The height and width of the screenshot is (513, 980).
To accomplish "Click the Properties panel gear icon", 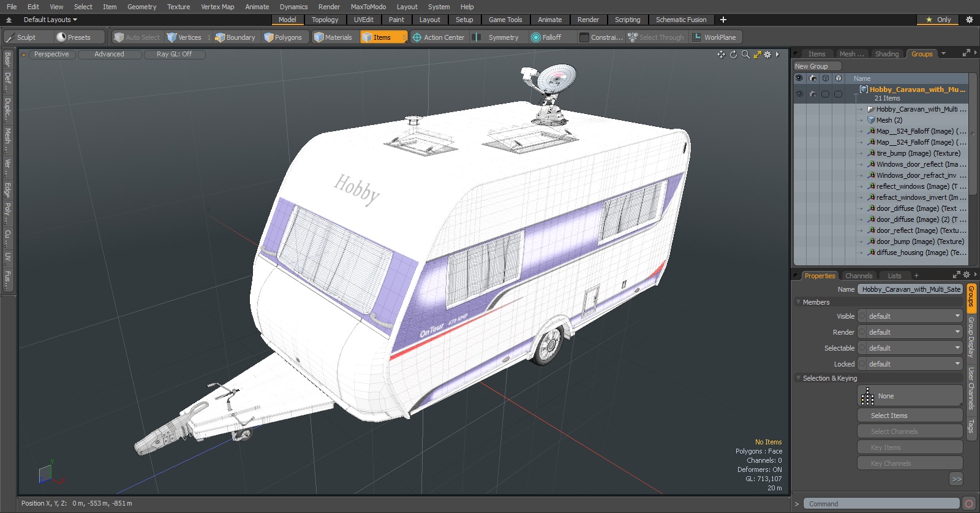I will coord(967,275).
